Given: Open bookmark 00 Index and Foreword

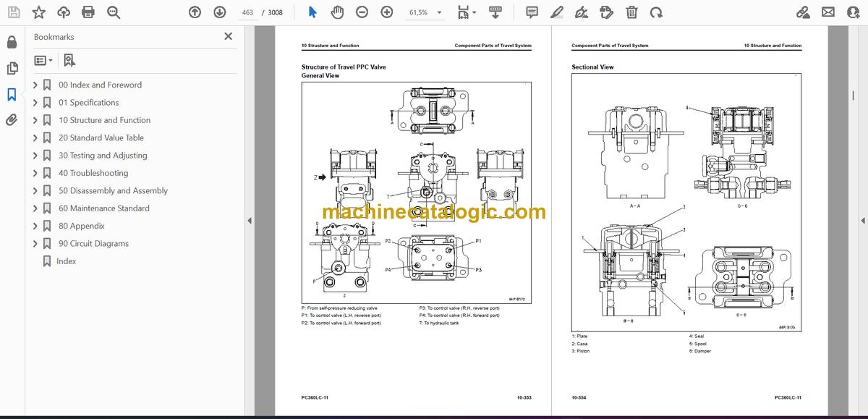Looking at the screenshot, I should click(100, 85).
